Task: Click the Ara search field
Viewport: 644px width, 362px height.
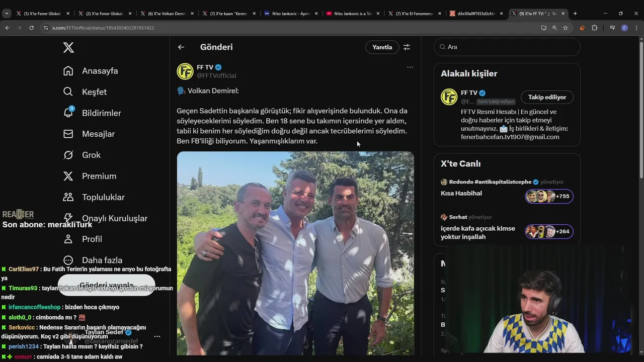Action: pos(507,47)
